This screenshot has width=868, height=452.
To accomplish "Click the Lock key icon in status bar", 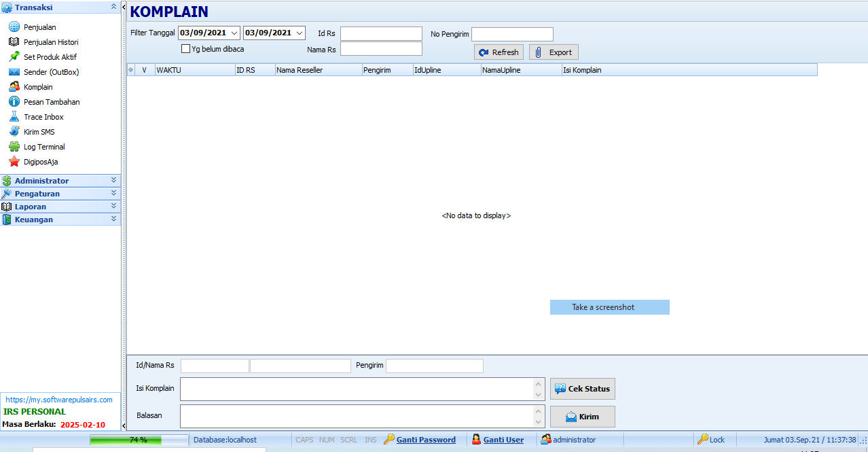I will click(x=703, y=440).
